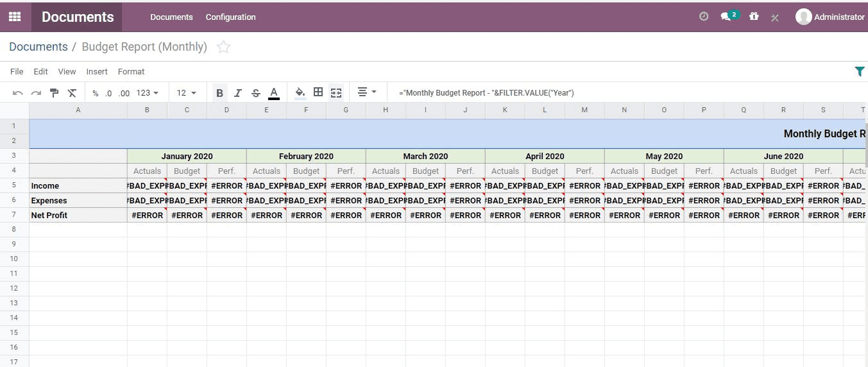Select Actuals cell under January 2020
Image resolution: width=868 pixels, height=367 pixels.
(x=147, y=171)
